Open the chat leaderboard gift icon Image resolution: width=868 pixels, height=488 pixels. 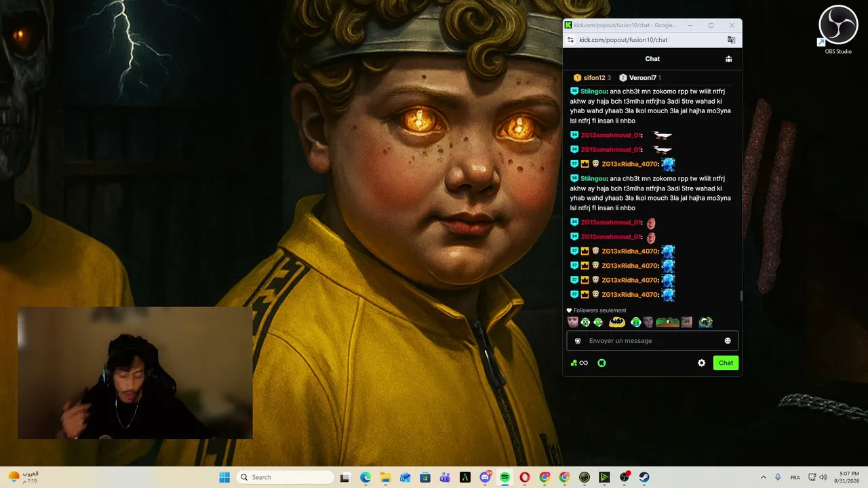728,59
